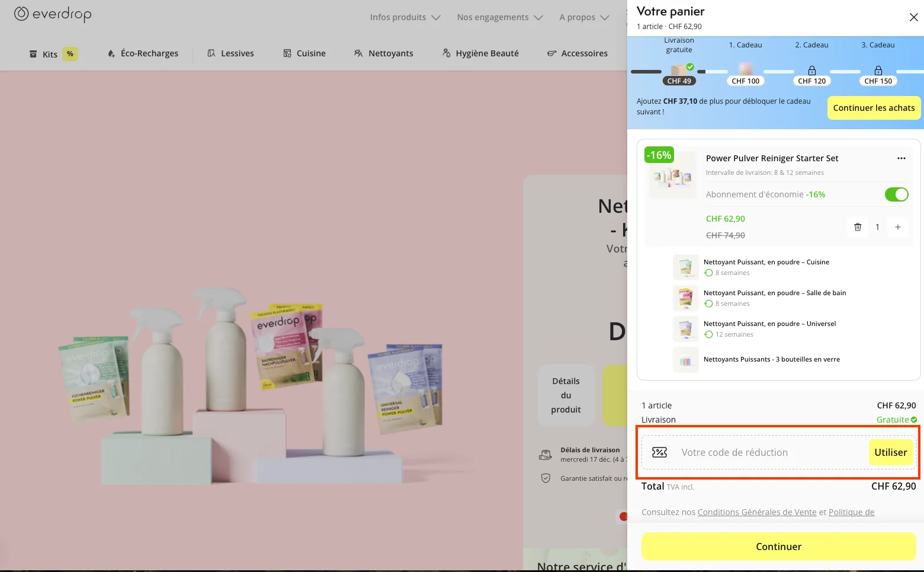Expand the Nos engagements menu

pos(499,17)
